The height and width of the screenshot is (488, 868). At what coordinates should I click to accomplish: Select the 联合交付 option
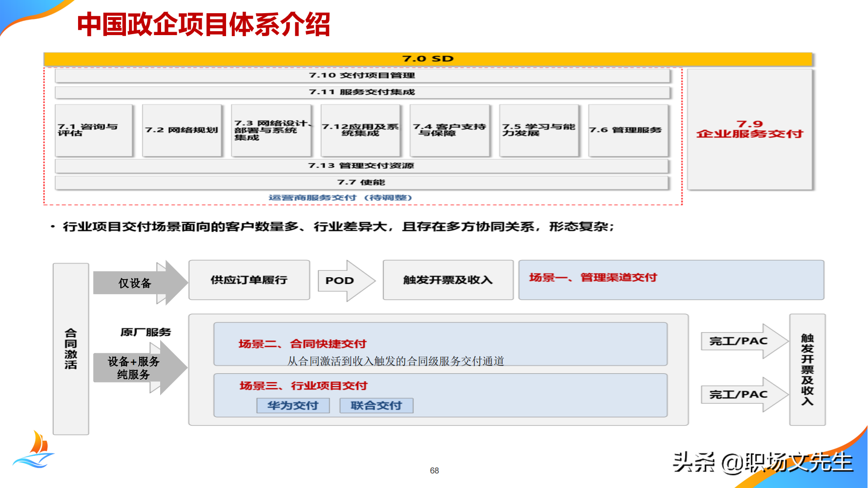click(376, 405)
